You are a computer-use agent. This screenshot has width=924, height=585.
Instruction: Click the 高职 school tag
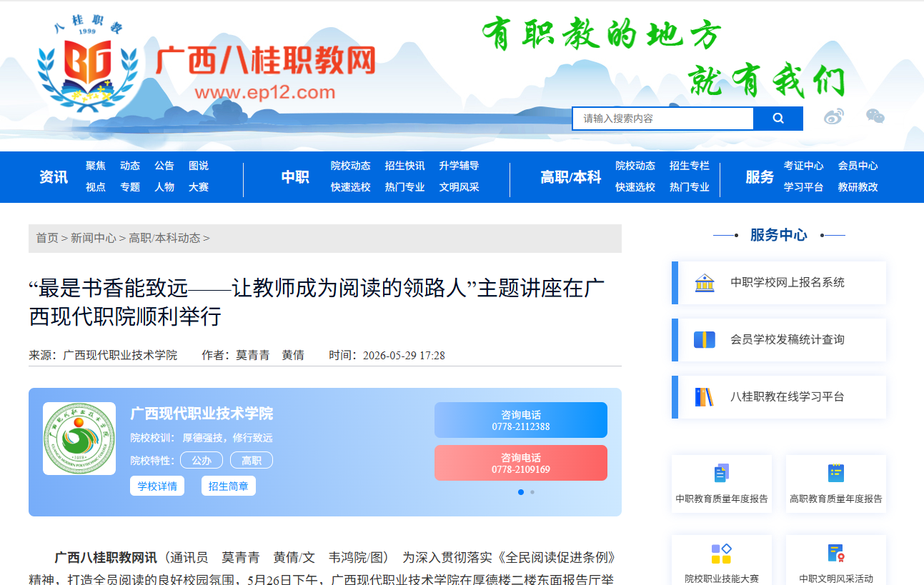[x=252, y=461]
